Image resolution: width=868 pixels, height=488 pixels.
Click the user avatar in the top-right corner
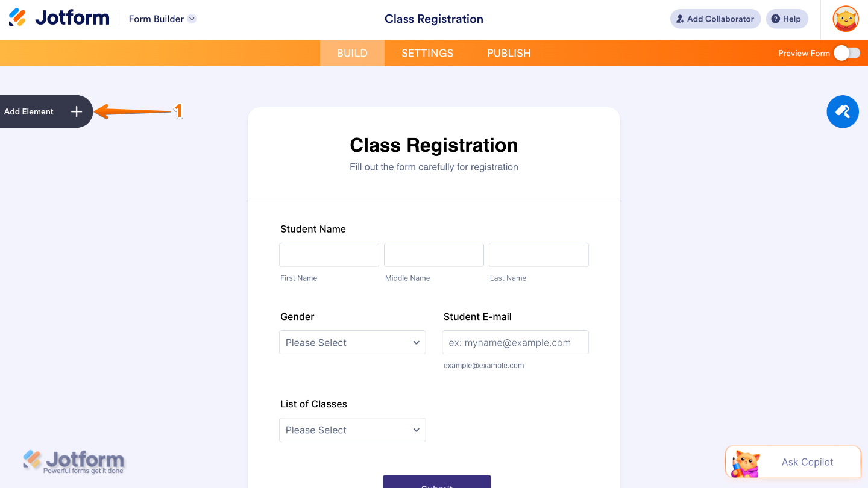pyautogui.click(x=845, y=19)
